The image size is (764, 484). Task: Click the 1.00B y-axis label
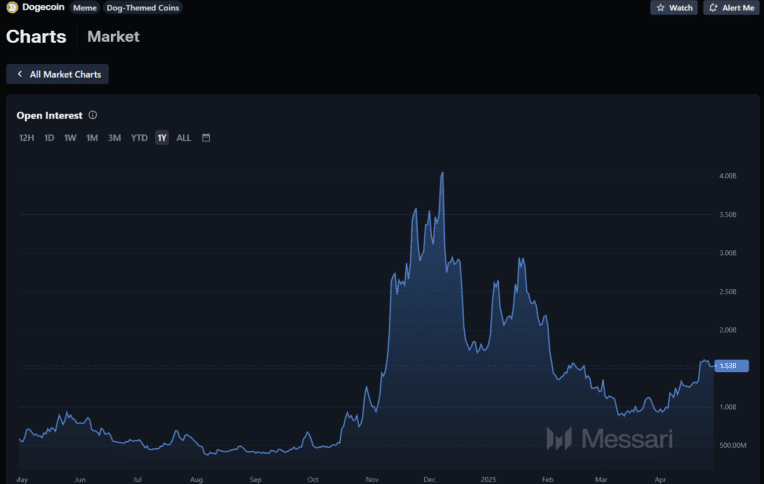pyautogui.click(x=728, y=407)
